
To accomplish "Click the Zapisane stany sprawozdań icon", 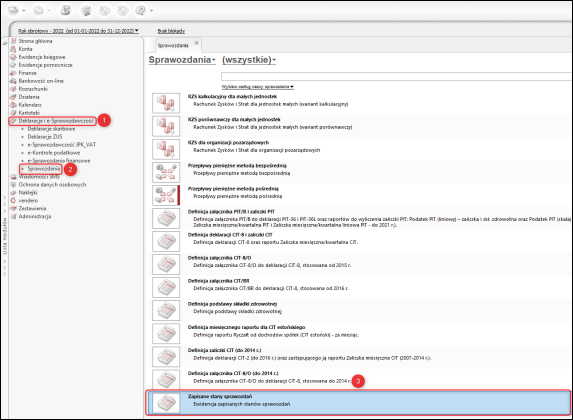I will point(166,402).
